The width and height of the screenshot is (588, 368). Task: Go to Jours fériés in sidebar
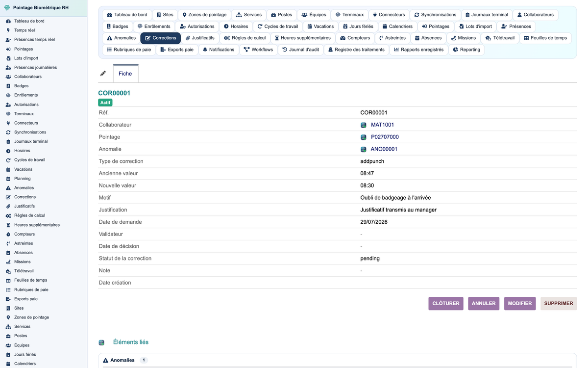click(25, 354)
